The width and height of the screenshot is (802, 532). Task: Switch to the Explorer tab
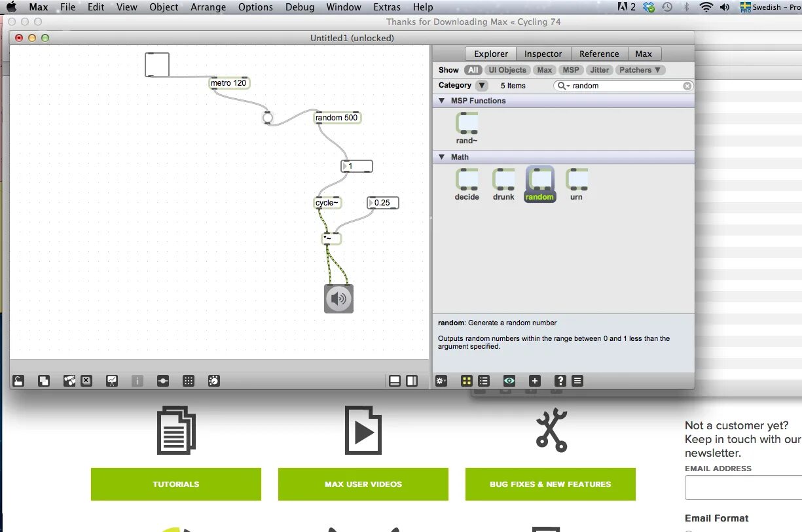click(x=491, y=54)
